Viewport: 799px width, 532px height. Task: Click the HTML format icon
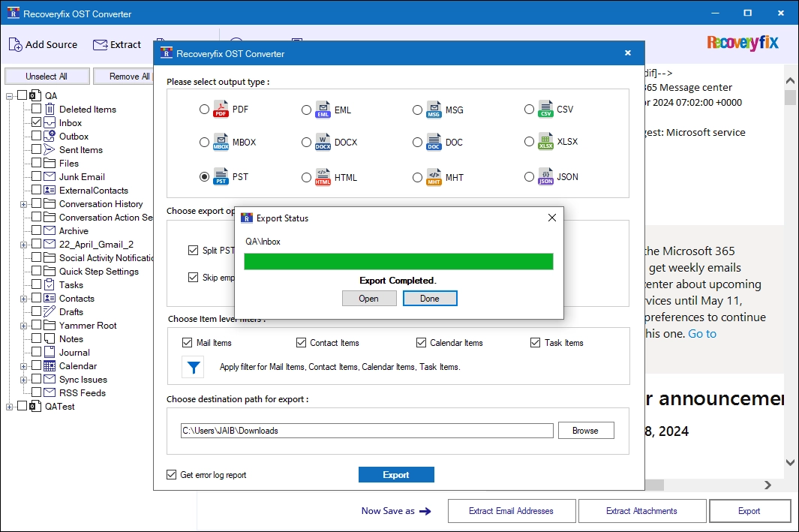coord(323,177)
